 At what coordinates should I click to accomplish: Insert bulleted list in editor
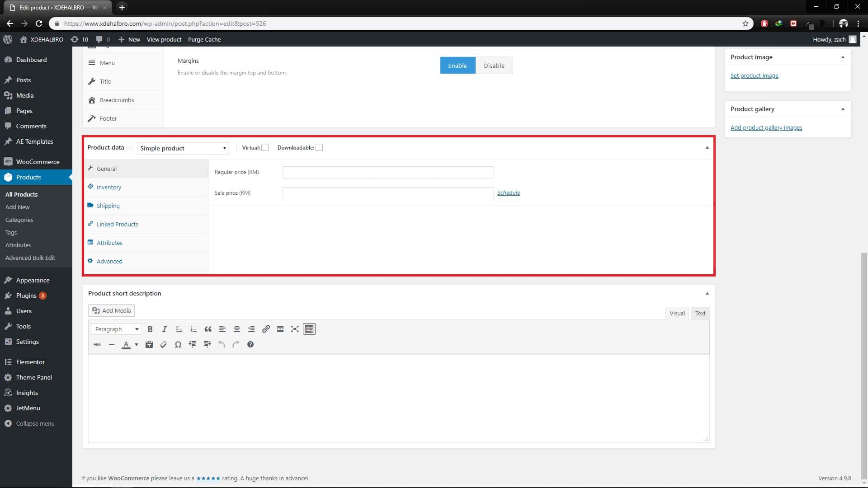click(x=179, y=329)
